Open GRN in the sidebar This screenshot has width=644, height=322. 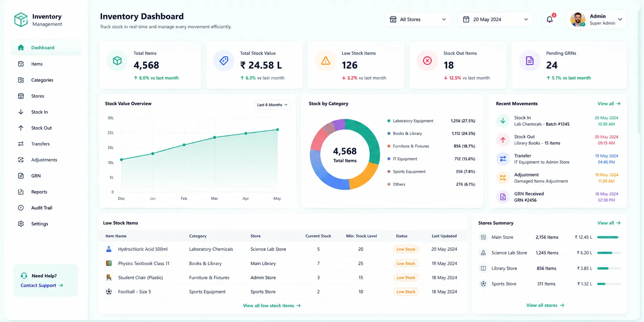pos(46,176)
